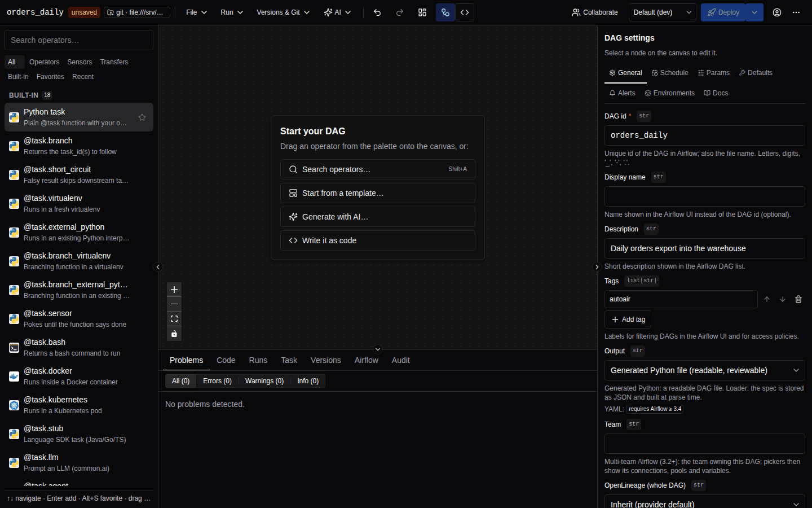
Task: Open the user account icon
Action: pyautogui.click(x=777, y=12)
